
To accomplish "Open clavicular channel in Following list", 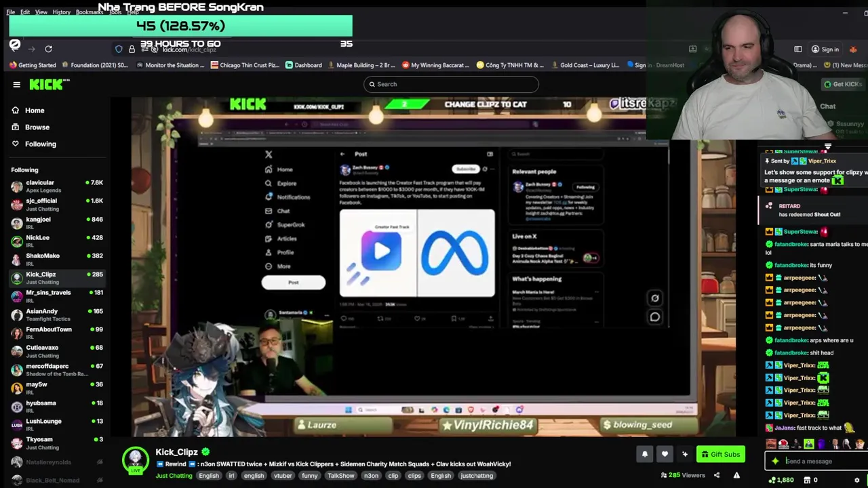I will point(57,186).
